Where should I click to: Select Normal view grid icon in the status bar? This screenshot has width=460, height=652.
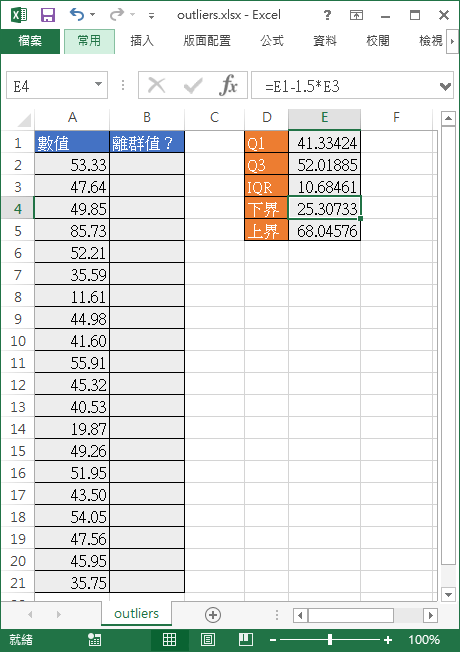click(x=169, y=640)
